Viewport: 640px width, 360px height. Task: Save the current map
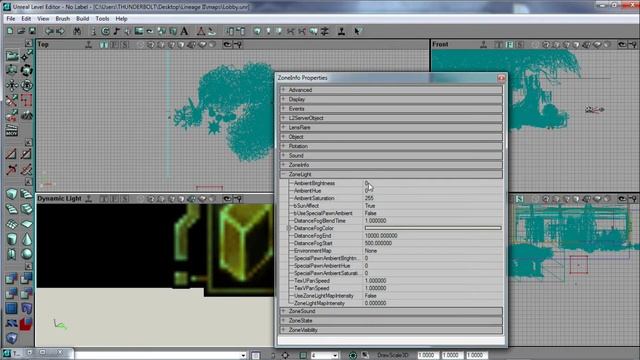pos(32,31)
